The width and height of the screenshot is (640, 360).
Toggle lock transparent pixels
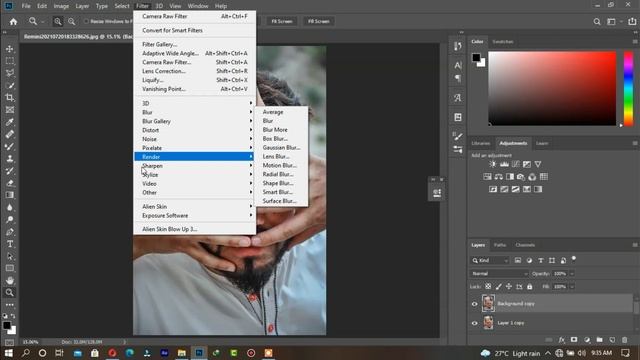tap(488, 287)
